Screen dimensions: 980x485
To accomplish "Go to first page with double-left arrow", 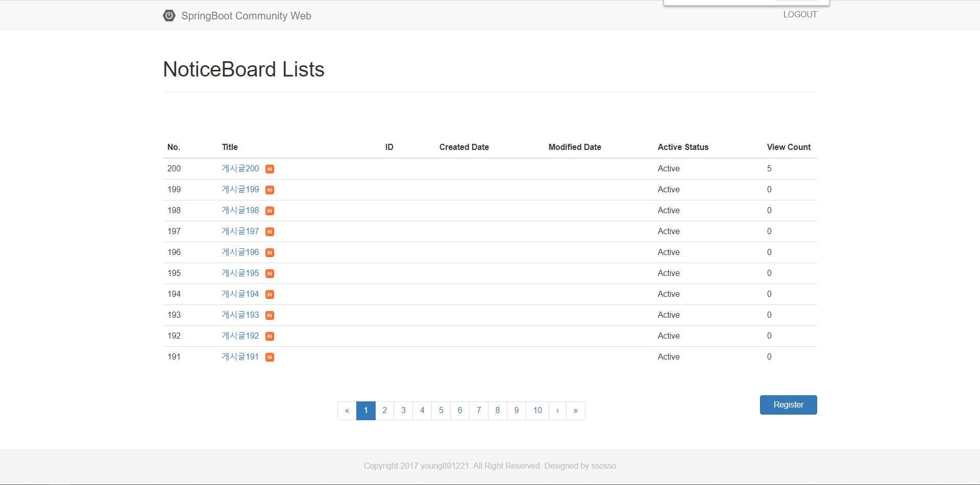I will [x=347, y=411].
